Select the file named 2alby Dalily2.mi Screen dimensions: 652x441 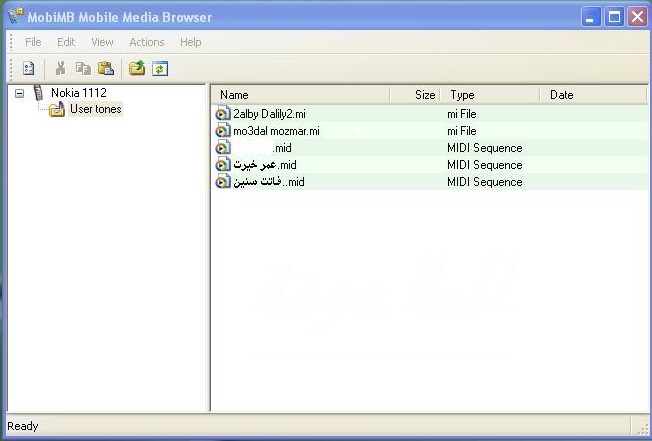pos(269,114)
